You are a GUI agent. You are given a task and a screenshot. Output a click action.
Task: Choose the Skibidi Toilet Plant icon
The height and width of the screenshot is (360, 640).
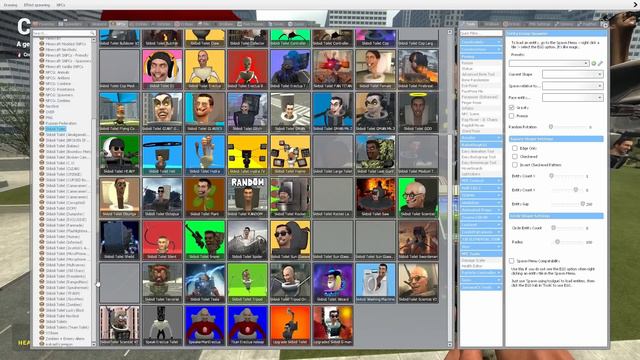(x=204, y=198)
